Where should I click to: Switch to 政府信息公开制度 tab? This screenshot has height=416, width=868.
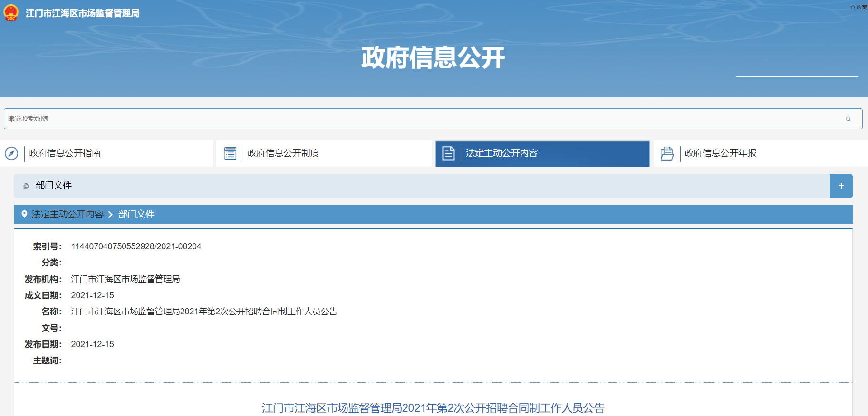(283, 153)
